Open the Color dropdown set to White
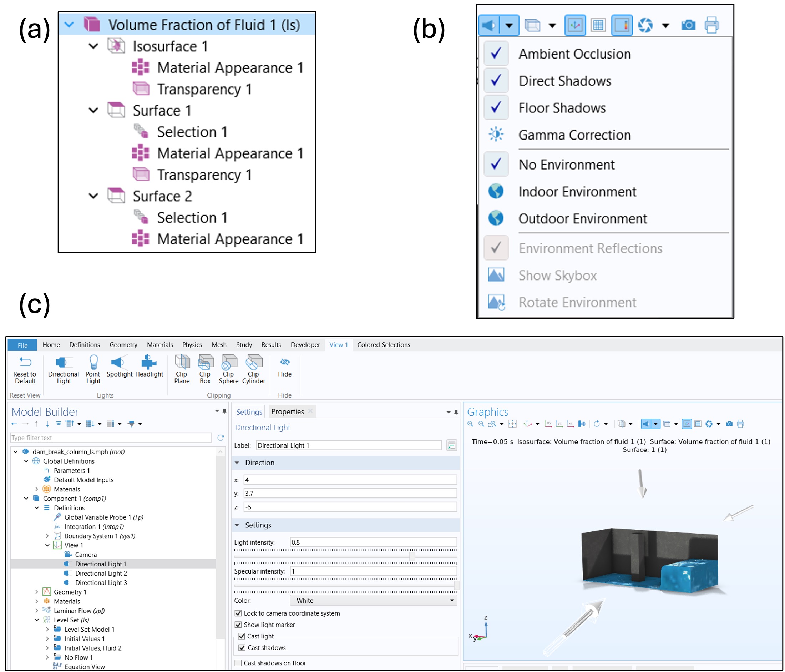Image resolution: width=785 pixels, height=672 pixels. (373, 600)
